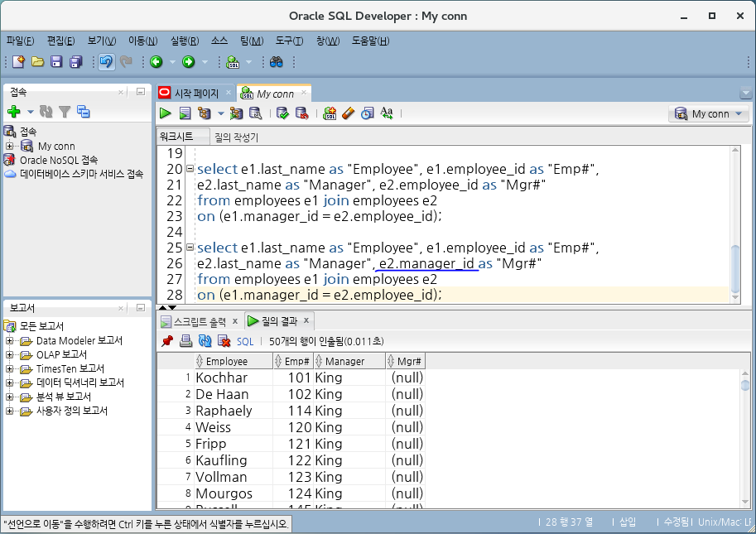Viewport: 756px width, 534px height.
Task: Click the delete row icon in query result
Action: (224, 341)
